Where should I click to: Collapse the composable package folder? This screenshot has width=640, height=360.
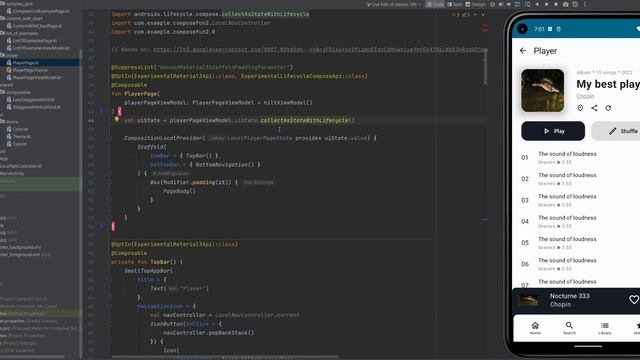click(2, 92)
